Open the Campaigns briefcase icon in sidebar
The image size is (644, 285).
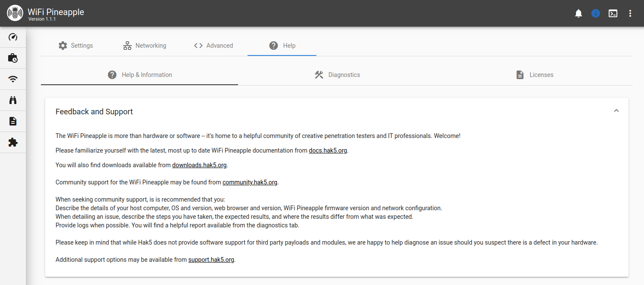[13, 58]
